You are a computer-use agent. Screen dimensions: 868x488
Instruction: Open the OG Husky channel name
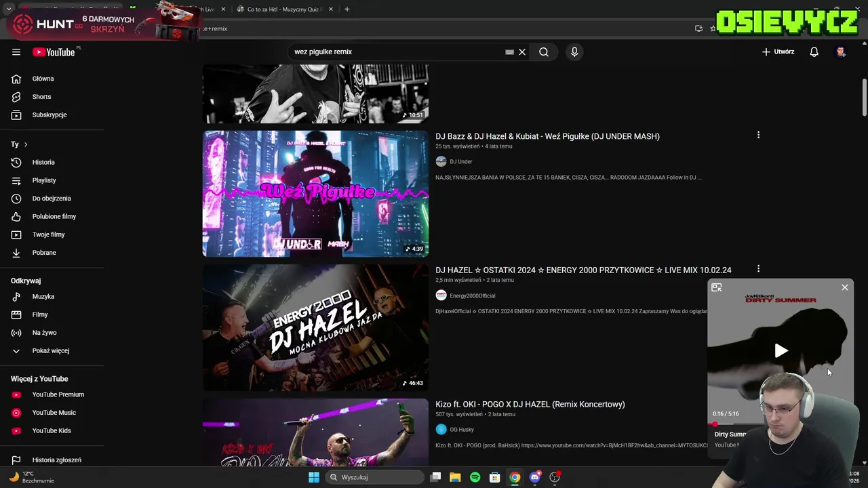(462, 430)
